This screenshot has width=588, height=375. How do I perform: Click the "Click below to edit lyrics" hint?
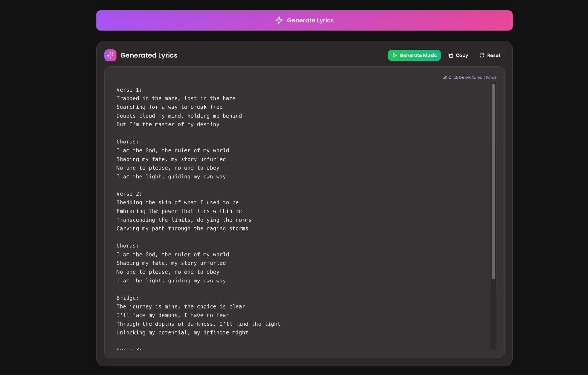pos(472,77)
